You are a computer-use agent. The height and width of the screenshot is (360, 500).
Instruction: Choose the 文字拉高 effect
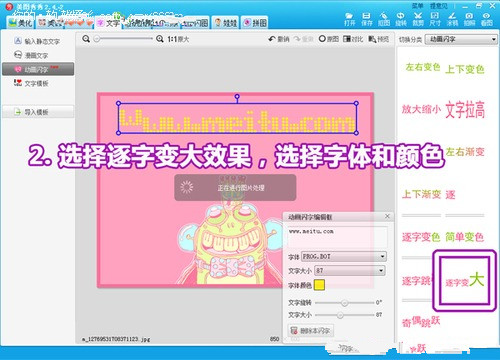pos(465,110)
